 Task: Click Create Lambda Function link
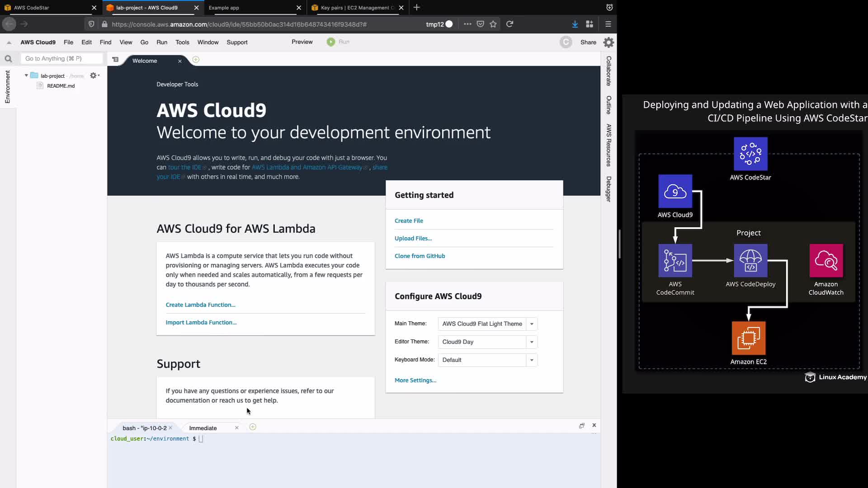click(200, 305)
